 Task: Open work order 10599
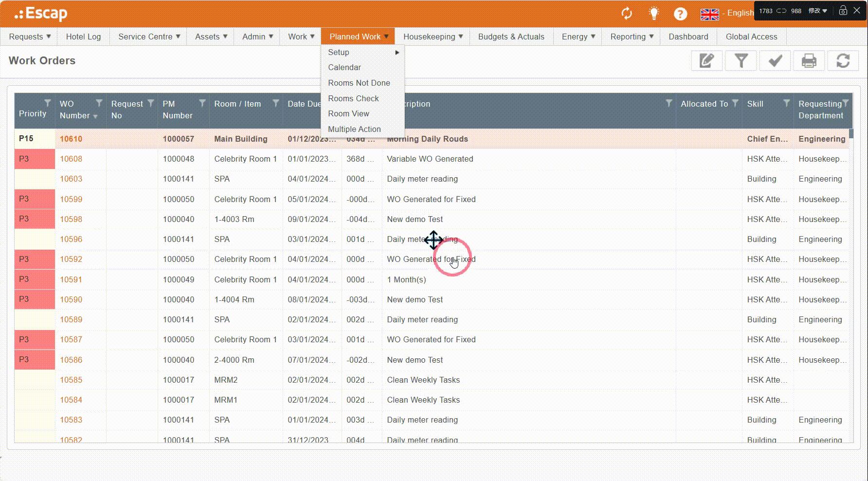(x=71, y=199)
